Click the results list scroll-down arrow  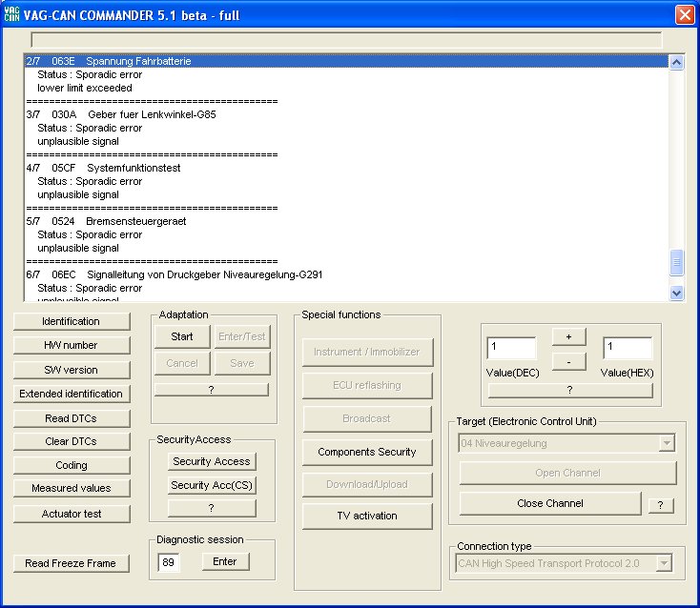point(677,294)
